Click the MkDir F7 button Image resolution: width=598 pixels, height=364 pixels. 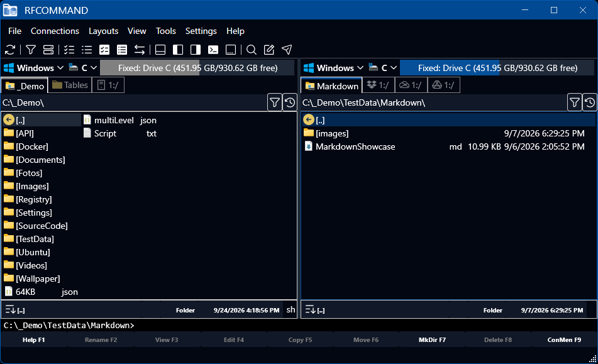coord(432,339)
